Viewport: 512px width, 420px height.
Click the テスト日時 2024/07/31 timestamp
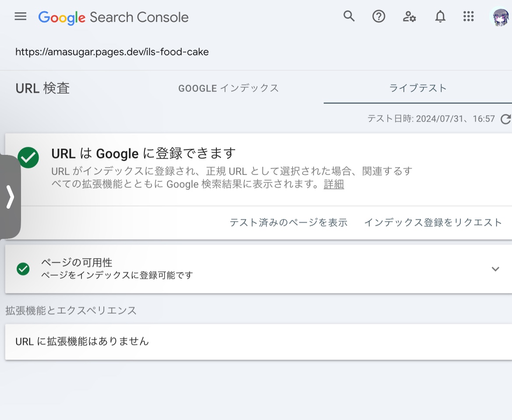pyautogui.click(x=431, y=119)
